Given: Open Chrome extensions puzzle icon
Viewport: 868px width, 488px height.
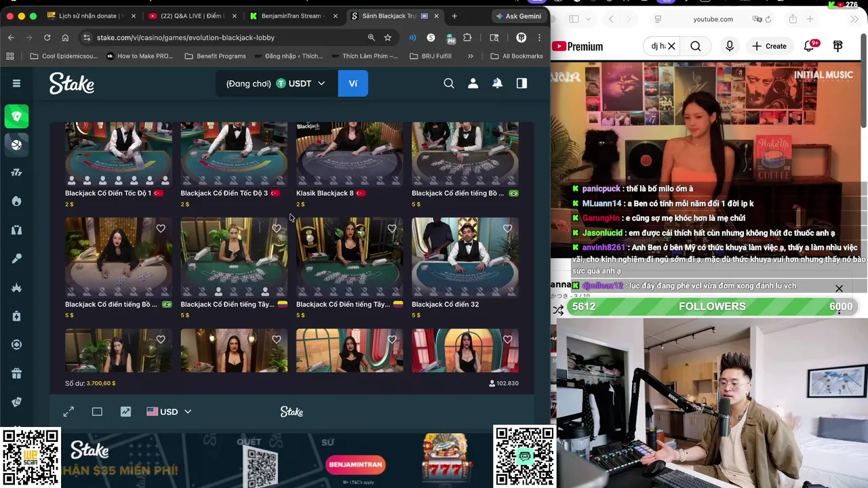Looking at the screenshot, I should click(467, 37).
